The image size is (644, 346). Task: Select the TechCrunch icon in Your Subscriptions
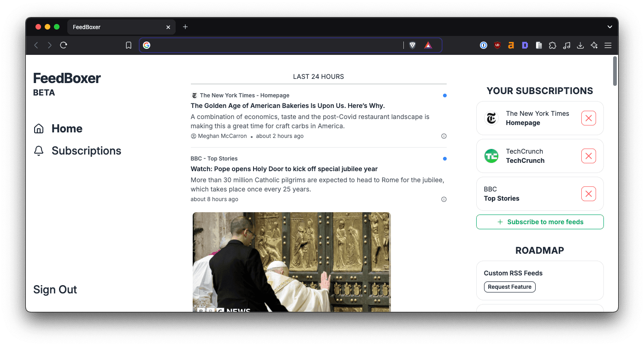point(491,156)
